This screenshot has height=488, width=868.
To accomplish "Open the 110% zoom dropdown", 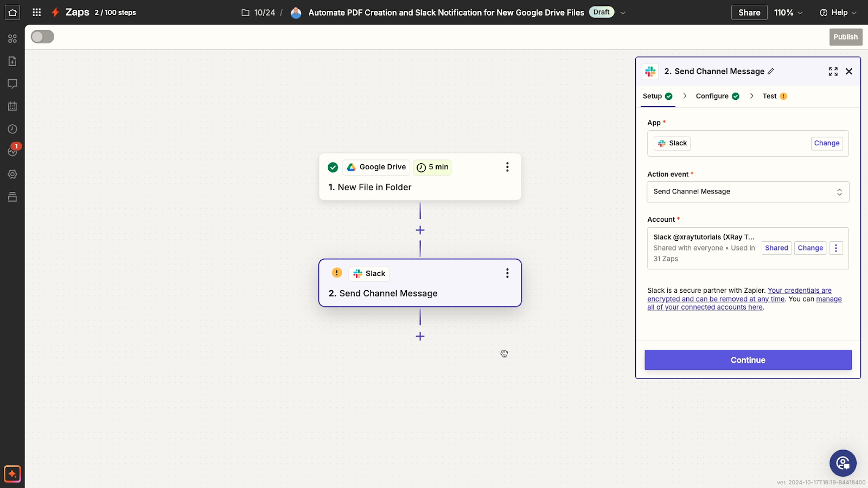I will coord(788,12).
